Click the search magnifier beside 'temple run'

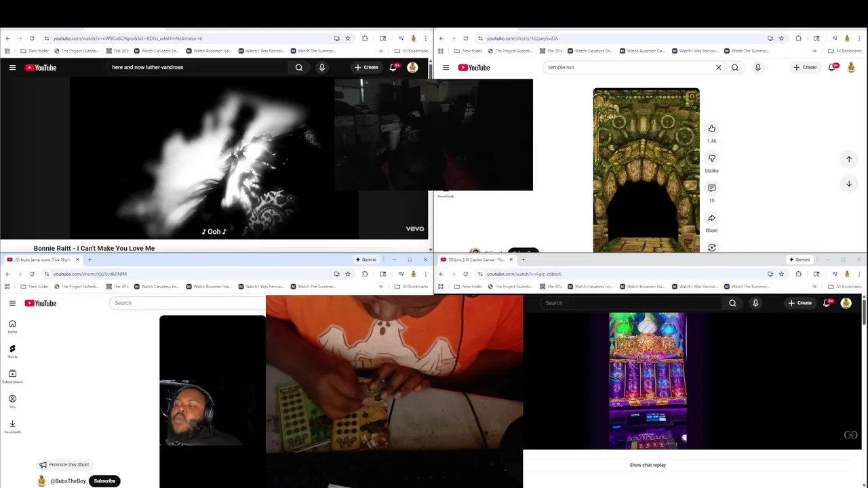tap(735, 67)
